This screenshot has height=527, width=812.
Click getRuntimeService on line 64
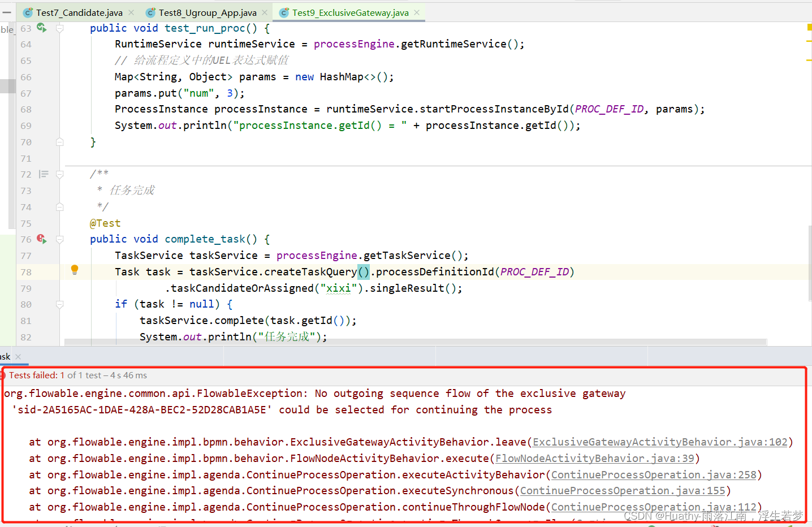coord(453,44)
